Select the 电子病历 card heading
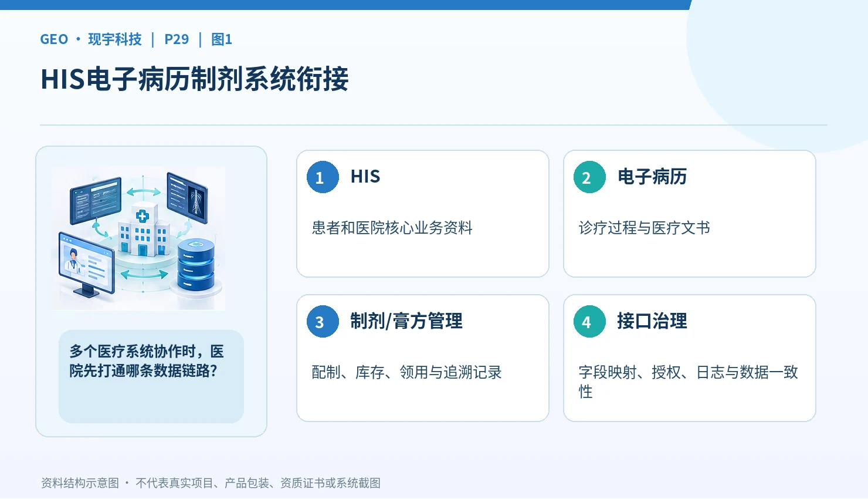The width and height of the screenshot is (868, 499). (652, 177)
